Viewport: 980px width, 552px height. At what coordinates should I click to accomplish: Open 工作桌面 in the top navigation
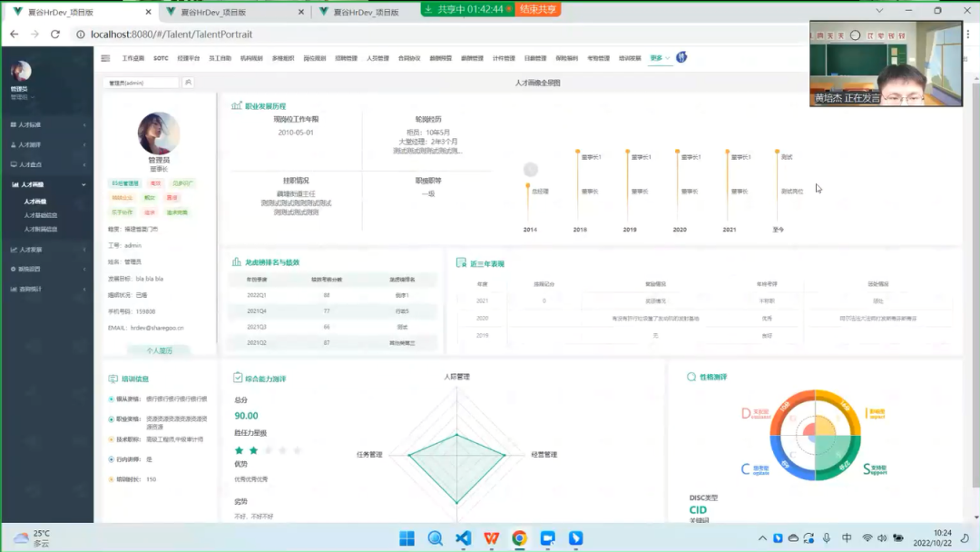[x=133, y=58]
